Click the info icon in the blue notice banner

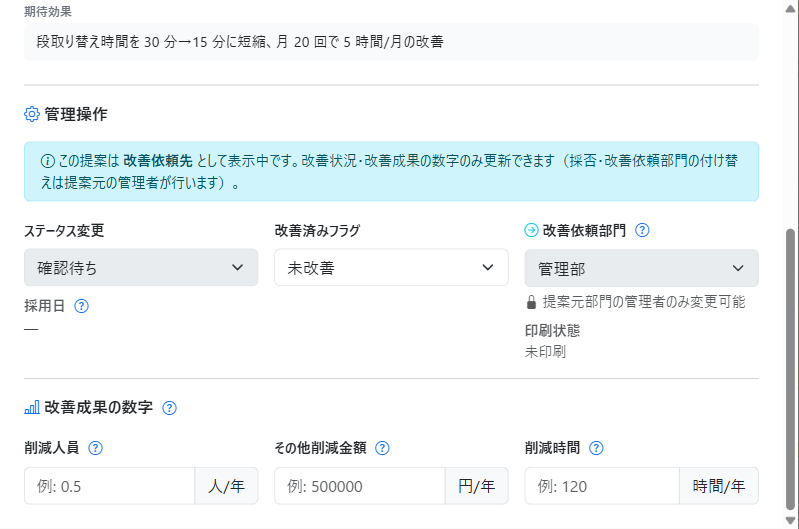(47, 161)
